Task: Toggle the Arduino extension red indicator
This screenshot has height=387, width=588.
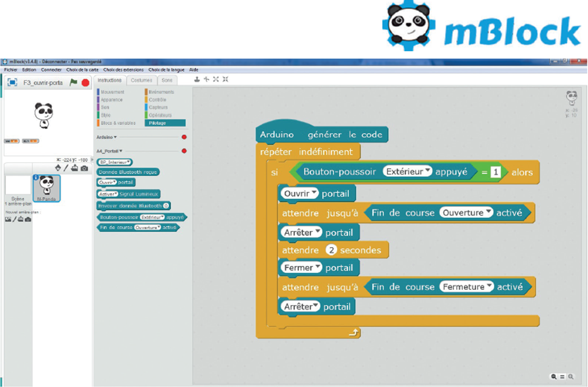Action: coord(184,137)
